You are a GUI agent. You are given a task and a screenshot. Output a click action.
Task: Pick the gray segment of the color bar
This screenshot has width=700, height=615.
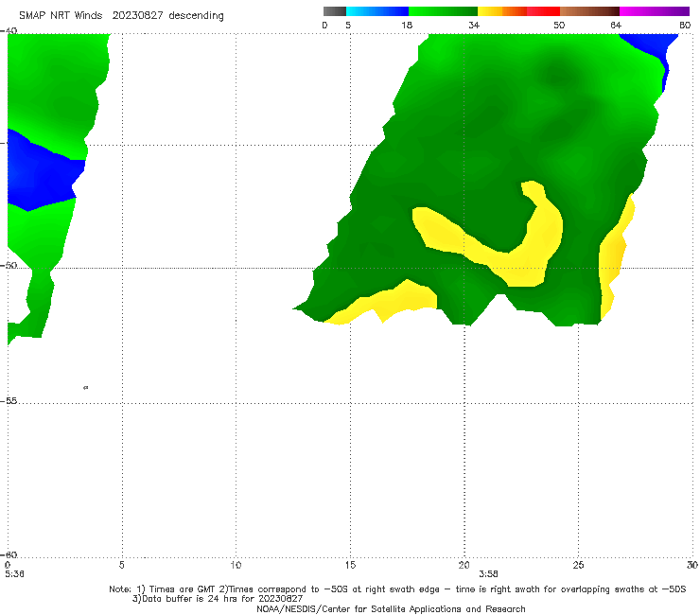tap(335, 11)
